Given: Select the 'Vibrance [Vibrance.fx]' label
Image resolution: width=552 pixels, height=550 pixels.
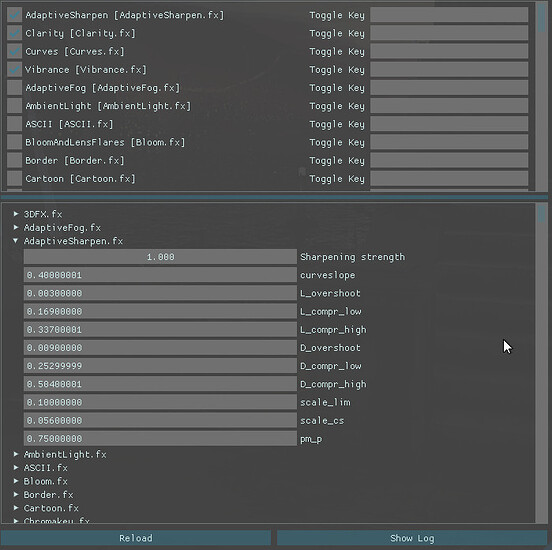Looking at the screenshot, I should click(x=86, y=70).
